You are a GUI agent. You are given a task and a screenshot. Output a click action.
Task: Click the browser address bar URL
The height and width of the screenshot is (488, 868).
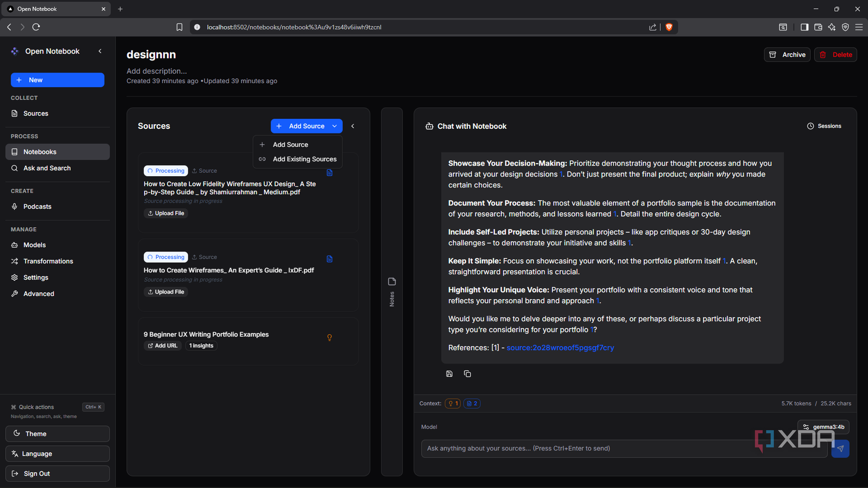click(294, 27)
